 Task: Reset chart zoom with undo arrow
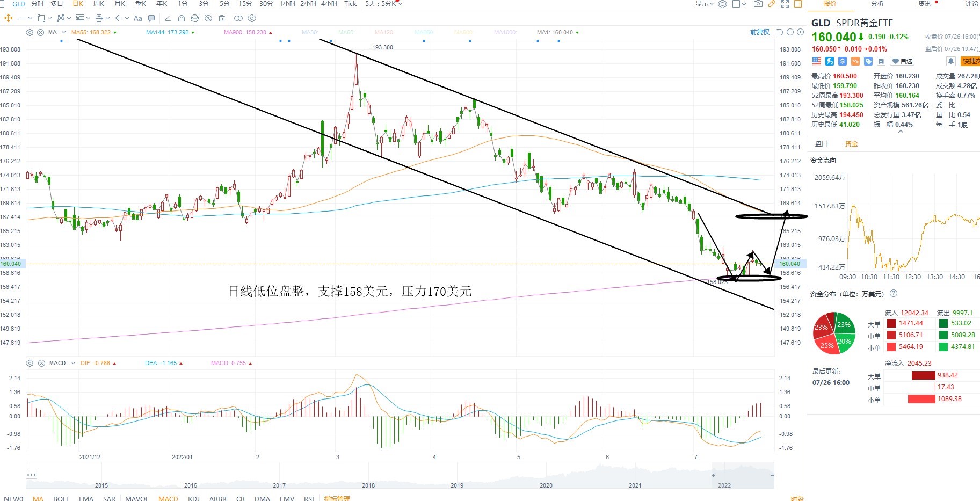point(779,32)
